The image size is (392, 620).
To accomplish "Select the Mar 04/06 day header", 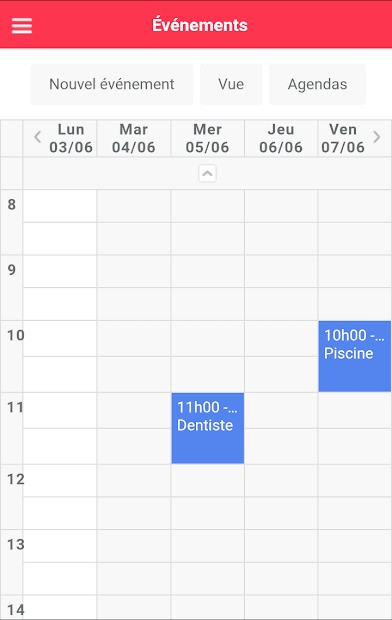I will coord(134,138).
